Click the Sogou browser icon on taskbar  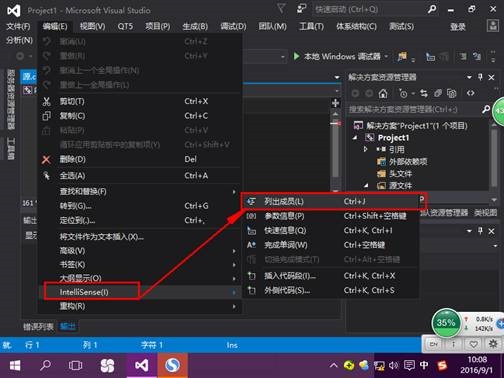[172, 366]
